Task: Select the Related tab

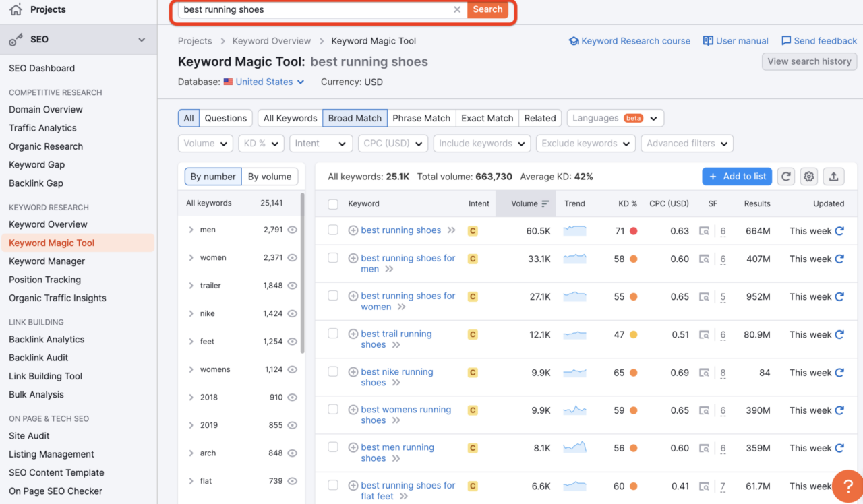Action: tap(540, 118)
